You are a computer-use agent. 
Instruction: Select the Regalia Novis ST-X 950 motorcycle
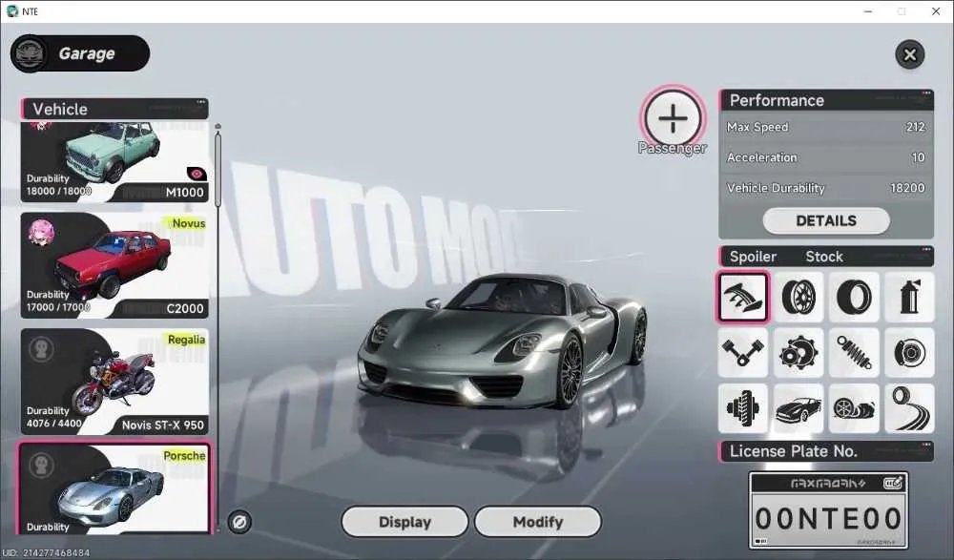coord(114,382)
